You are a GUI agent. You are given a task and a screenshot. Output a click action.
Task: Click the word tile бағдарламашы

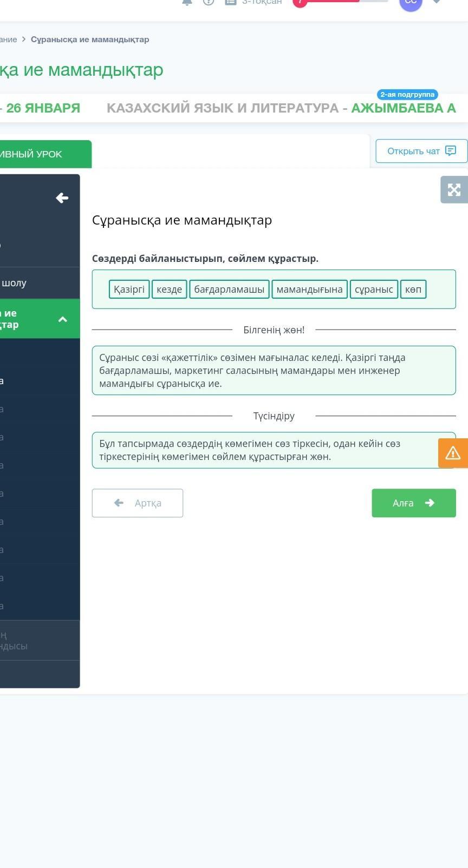229,290
